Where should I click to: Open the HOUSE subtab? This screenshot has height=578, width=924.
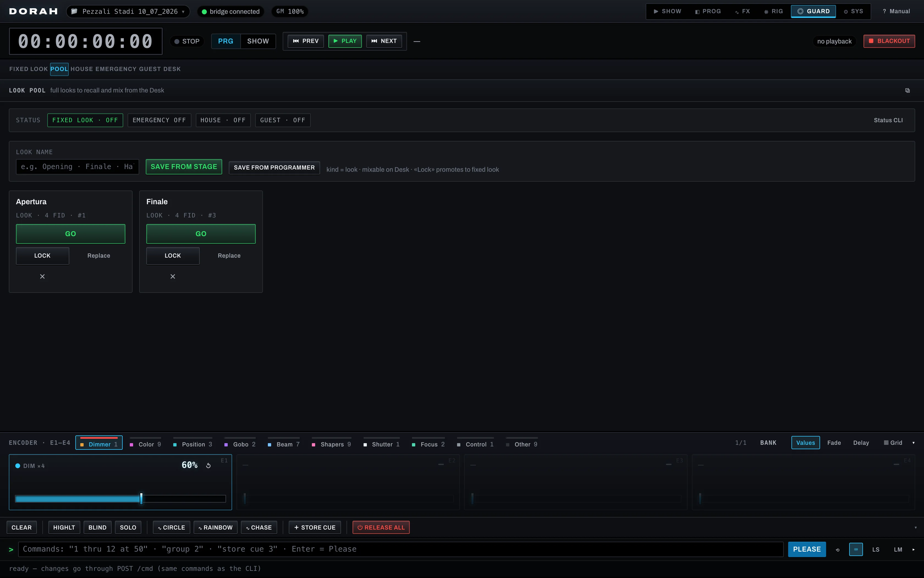82,69
